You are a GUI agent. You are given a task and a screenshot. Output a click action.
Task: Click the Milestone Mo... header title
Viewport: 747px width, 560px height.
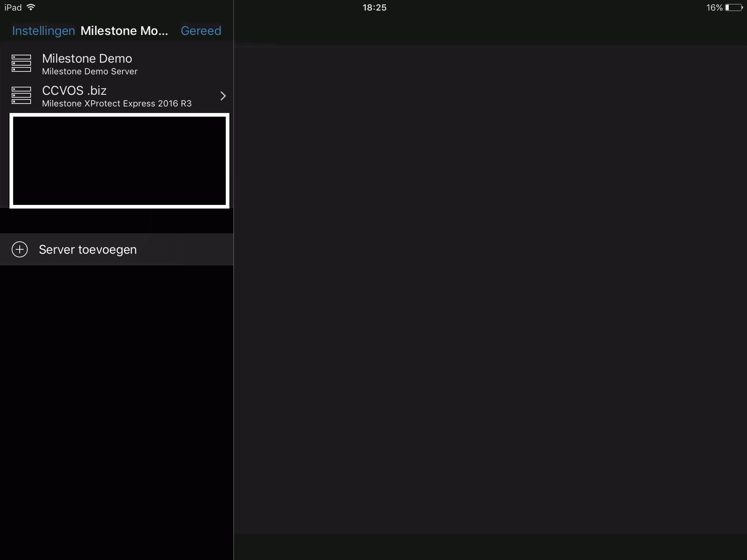pyautogui.click(x=124, y=31)
